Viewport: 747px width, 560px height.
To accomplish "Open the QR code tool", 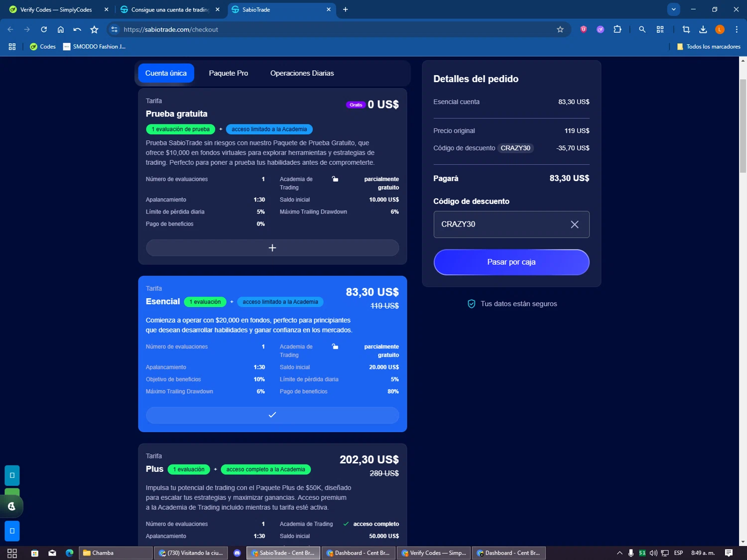I will pyautogui.click(x=660, y=29).
